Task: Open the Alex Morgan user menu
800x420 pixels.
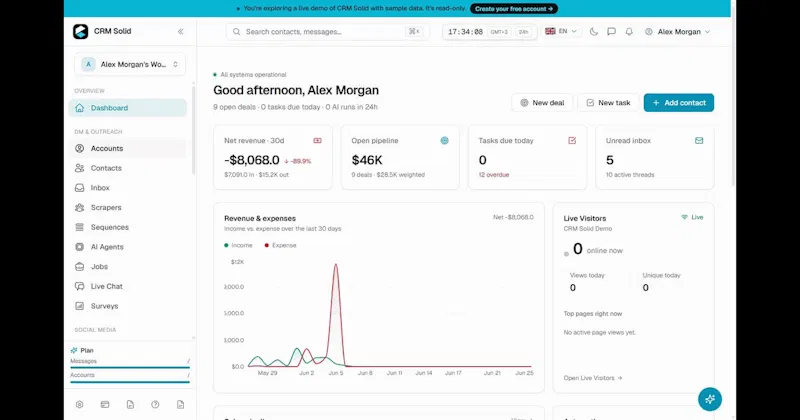Action: 678,32
